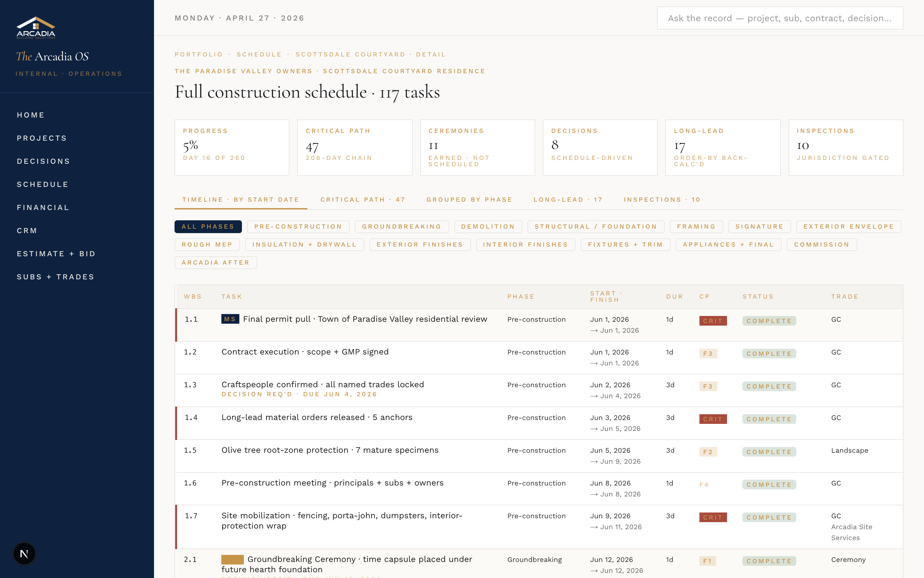Click Portfolio in the breadcrumb
924x578 pixels.
[x=199, y=55]
